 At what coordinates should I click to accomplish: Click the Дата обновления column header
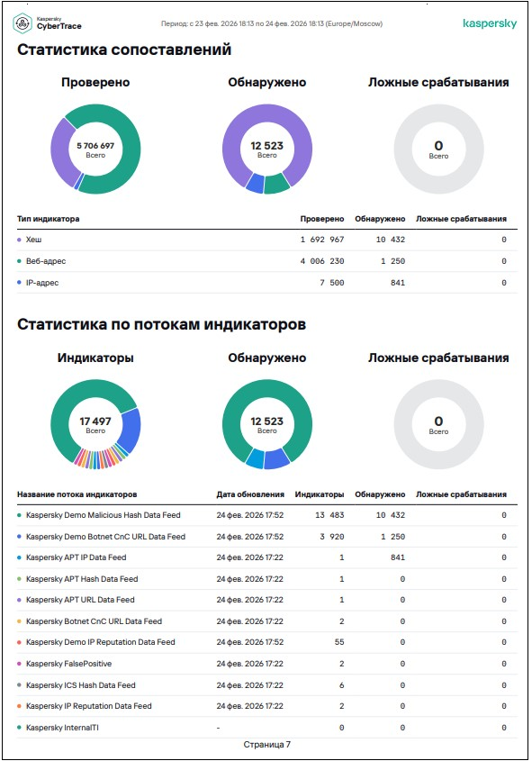click(250, 494)
